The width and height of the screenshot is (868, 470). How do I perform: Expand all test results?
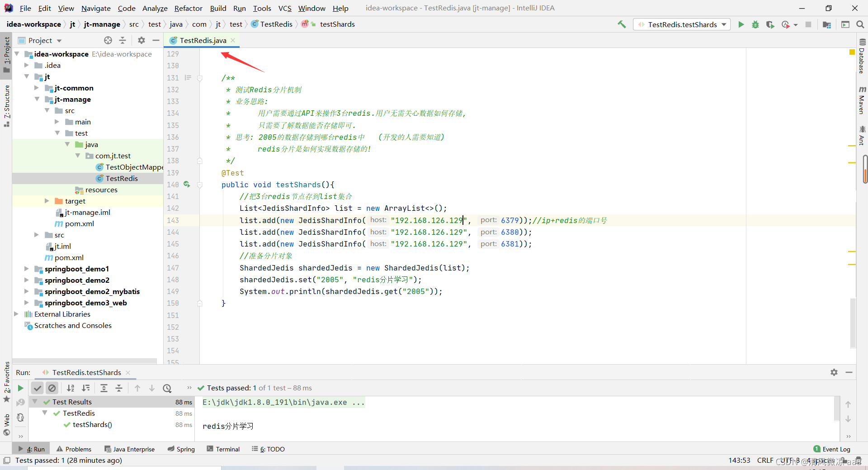pyautogui.click(x=104, y=388)
